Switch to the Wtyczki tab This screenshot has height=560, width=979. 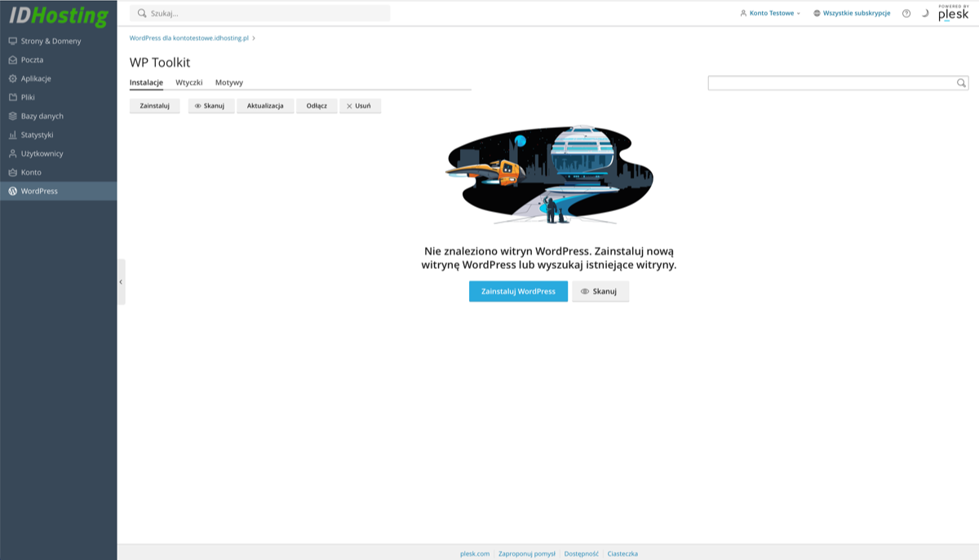(188, 82)
